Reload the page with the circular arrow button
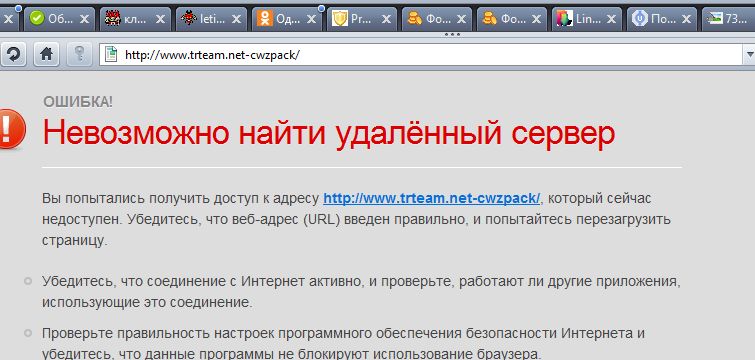This screenshot has height=360, width=755. coord(13,54)
